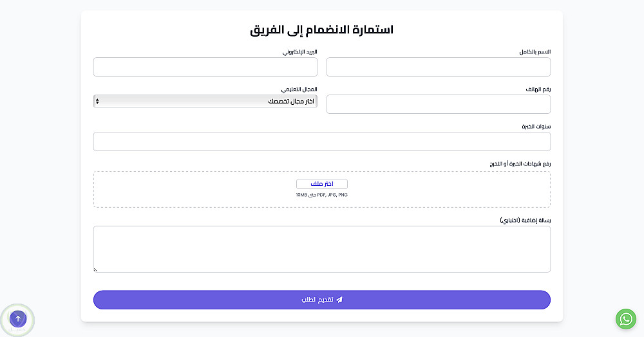Screen dimensions: 644x337
Task: Click the 'سنوات الخبرة' experience field
Action: [322, 141]
